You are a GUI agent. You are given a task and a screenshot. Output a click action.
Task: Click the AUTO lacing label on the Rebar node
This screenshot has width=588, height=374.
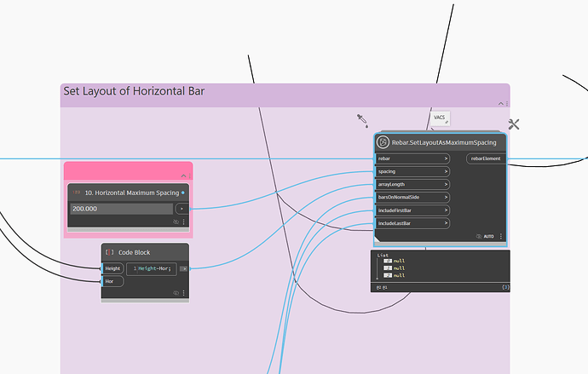coord(488,237)
